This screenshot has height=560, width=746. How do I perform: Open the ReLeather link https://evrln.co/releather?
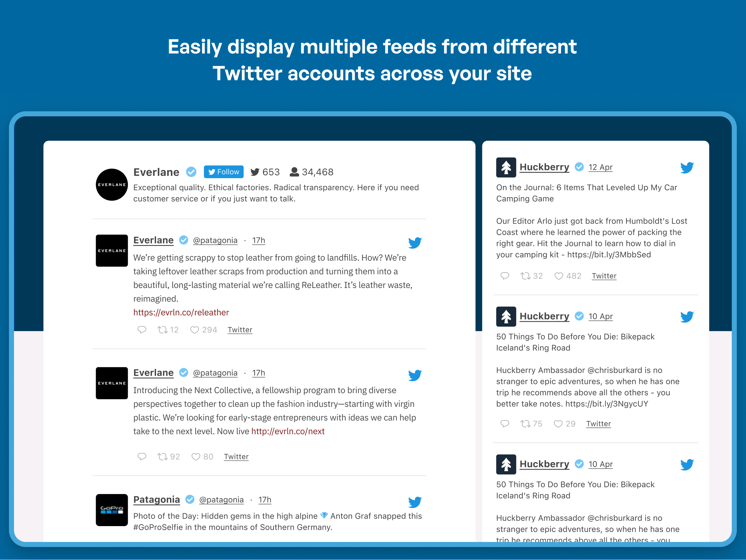(x=182, y=312)
